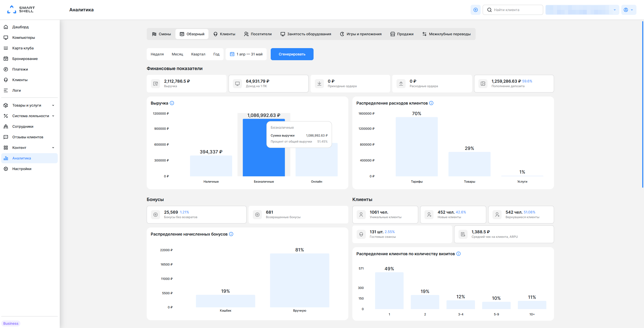Click the Computers monitor icon in sidebar
Viewport: 644px width, 328px height.
point(6,38)
